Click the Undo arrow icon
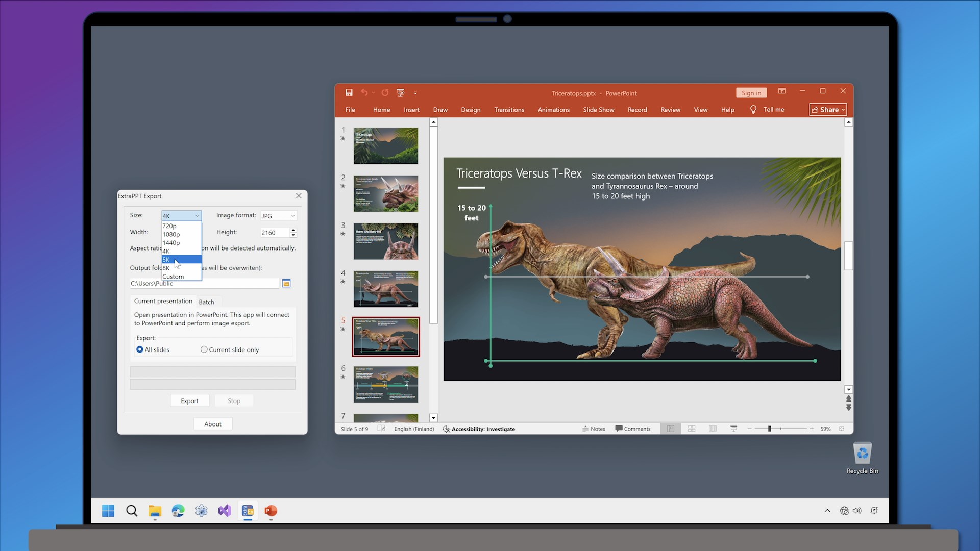 [x=364, y=92]
